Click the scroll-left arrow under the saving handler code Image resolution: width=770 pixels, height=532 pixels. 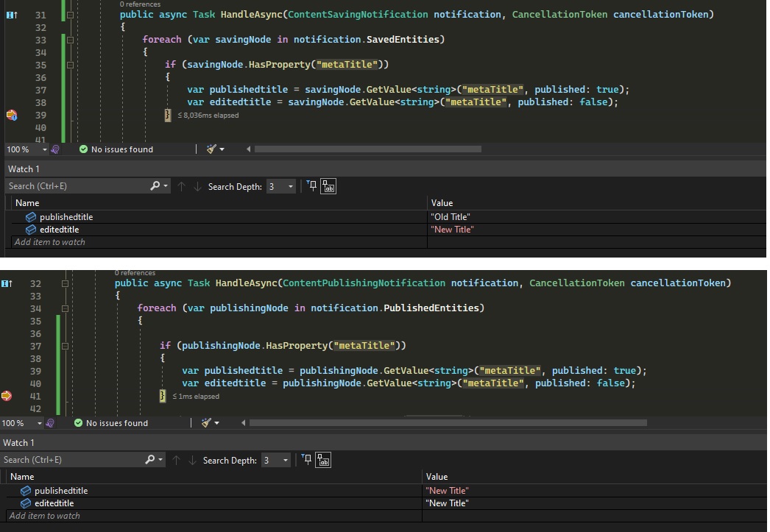click(x=249, y=149)
